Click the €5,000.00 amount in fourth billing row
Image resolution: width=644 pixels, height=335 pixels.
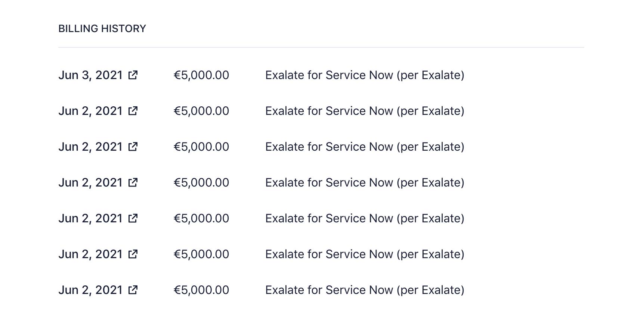point(201,182)
